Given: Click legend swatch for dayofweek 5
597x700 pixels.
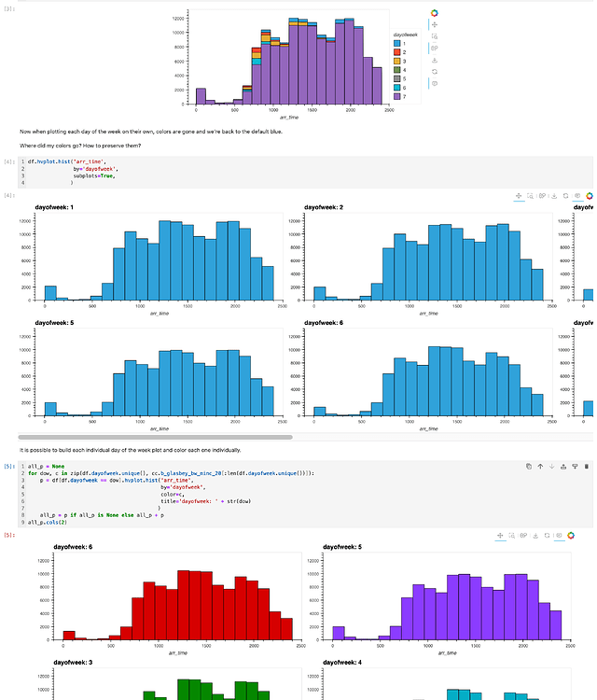Looking at the screenshot, I should 396,78.
